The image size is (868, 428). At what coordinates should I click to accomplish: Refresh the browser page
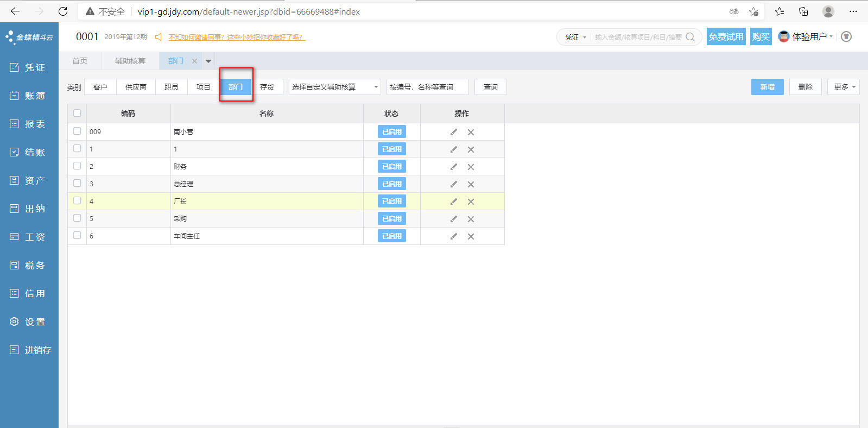pos(63,11)
